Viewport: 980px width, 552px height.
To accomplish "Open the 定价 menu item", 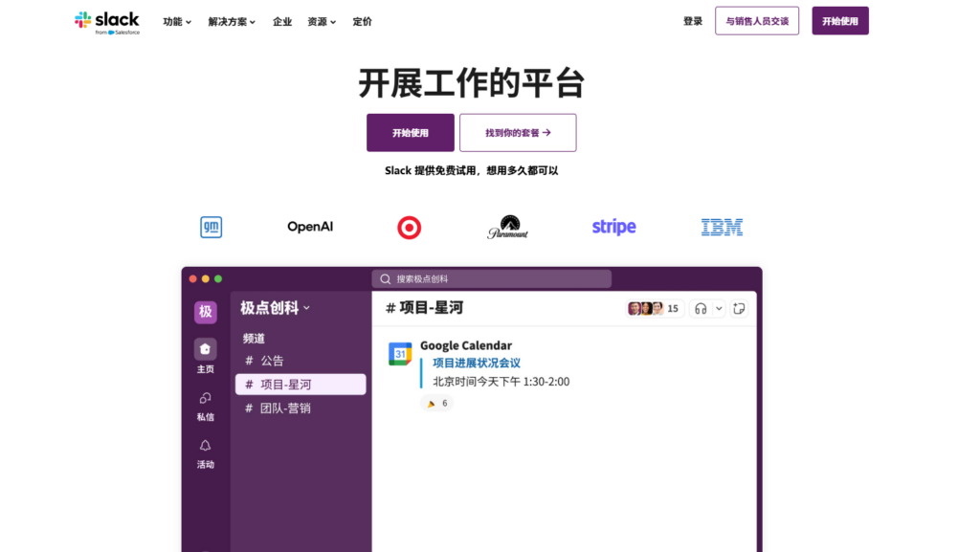I will [x=362, y=20].
